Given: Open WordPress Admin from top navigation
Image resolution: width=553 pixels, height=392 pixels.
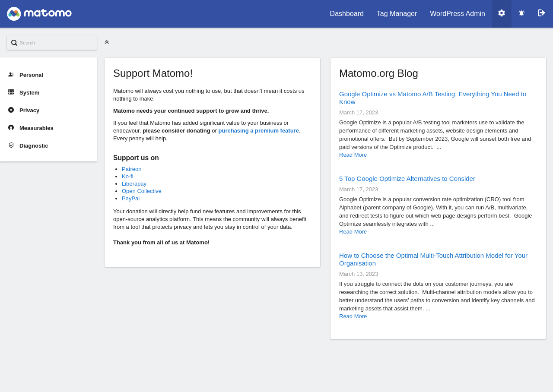Looking at the screenshot, I should click(458, 14).
